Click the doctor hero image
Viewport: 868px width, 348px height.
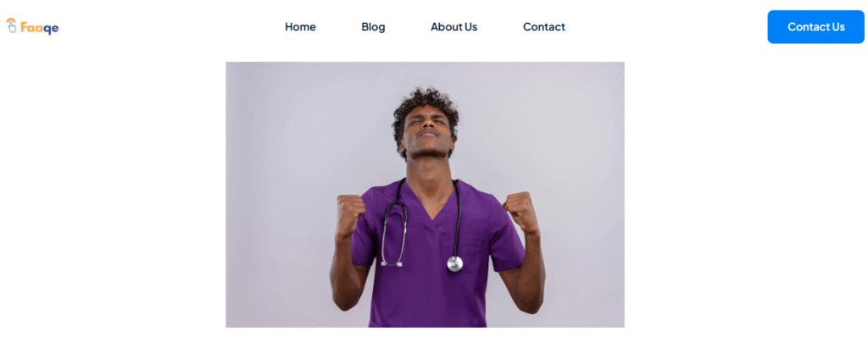[x=425, y=194]
